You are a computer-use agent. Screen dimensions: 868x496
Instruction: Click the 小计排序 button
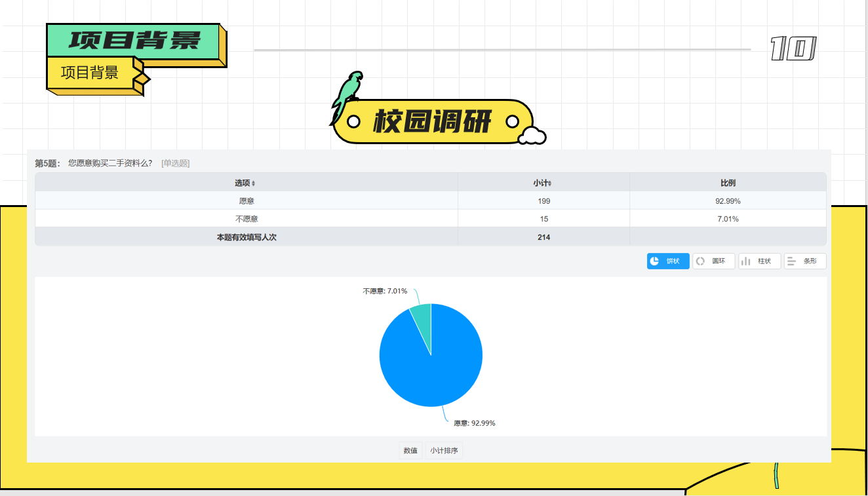pyautogui.click(x=444, y=451)
